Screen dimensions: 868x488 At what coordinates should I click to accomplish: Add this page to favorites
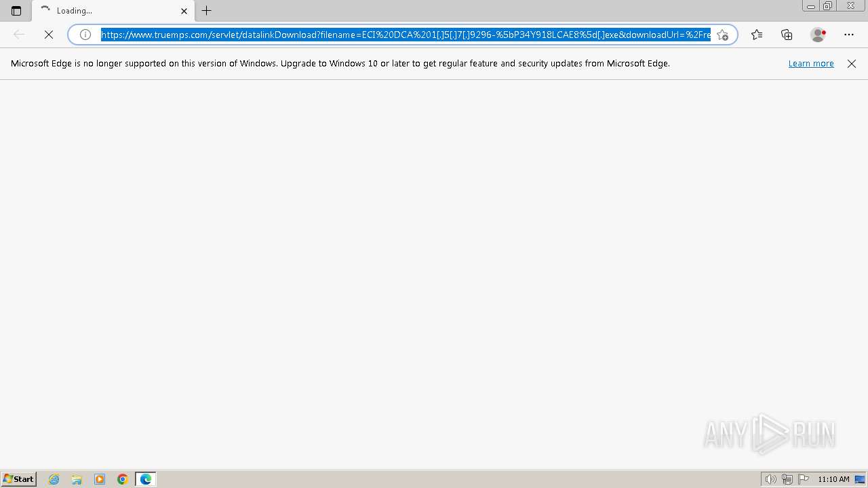pos(723,35)
